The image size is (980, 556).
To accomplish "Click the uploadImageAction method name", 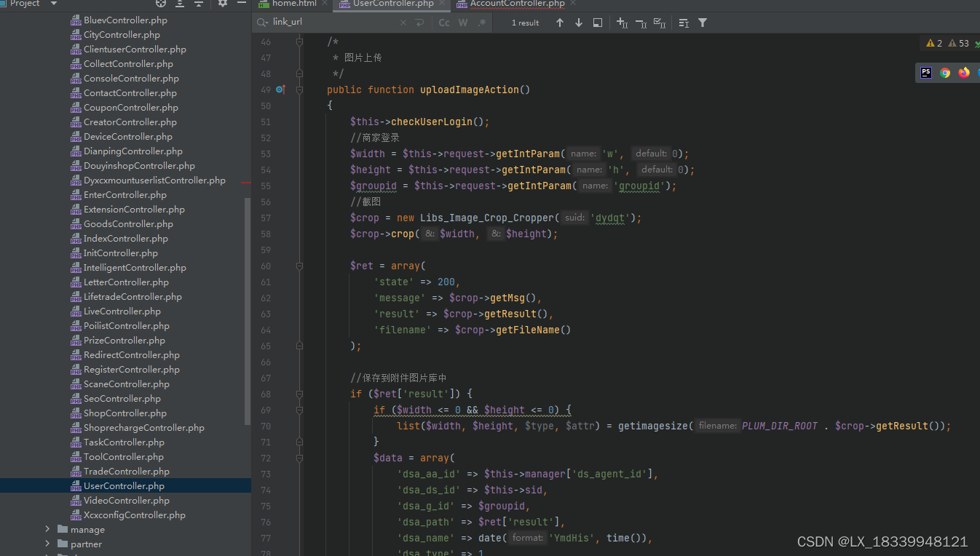I will click(470, 90).
